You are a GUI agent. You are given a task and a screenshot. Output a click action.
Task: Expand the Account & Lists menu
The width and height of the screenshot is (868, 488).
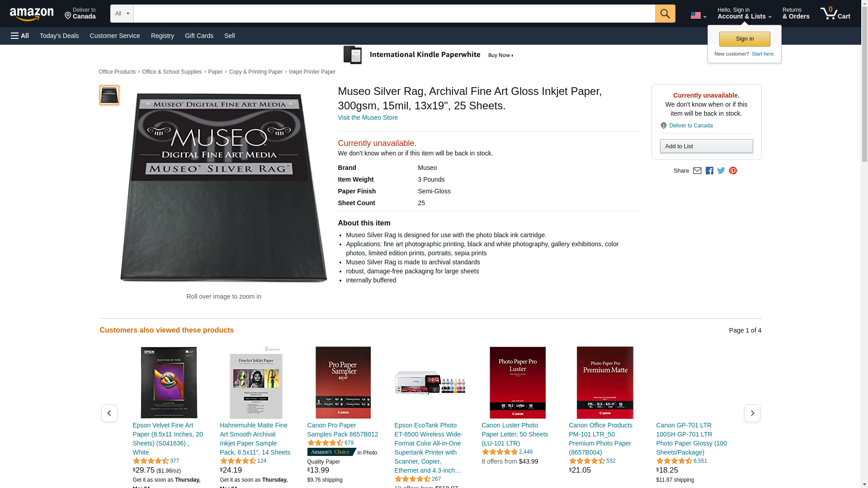coord(744,14)
